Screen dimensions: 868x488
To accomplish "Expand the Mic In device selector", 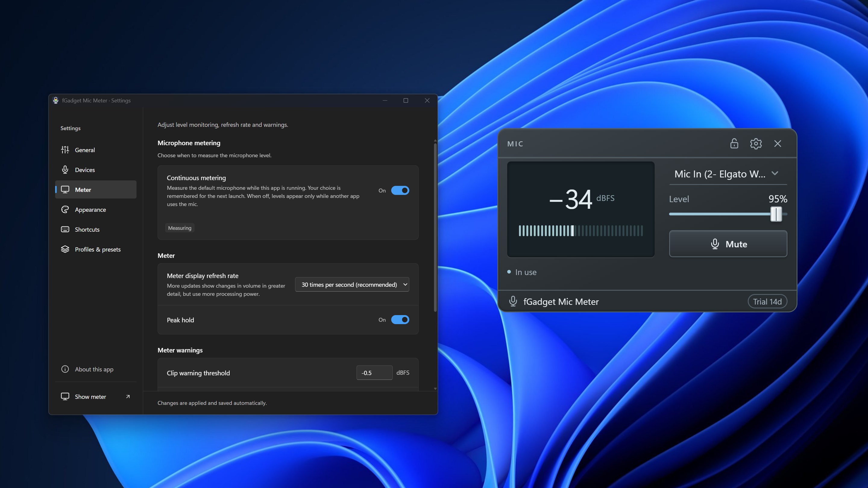I will [728, 174].
